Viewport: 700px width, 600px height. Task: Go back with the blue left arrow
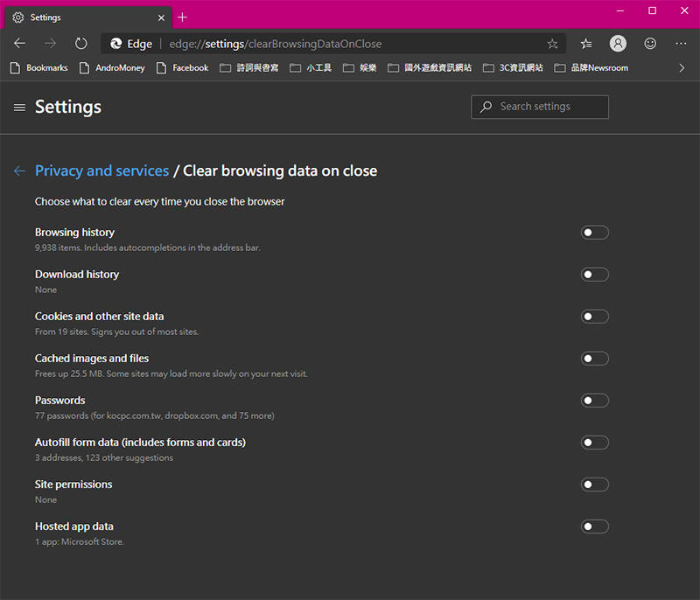pyautogui.click(x=19, y=171)
